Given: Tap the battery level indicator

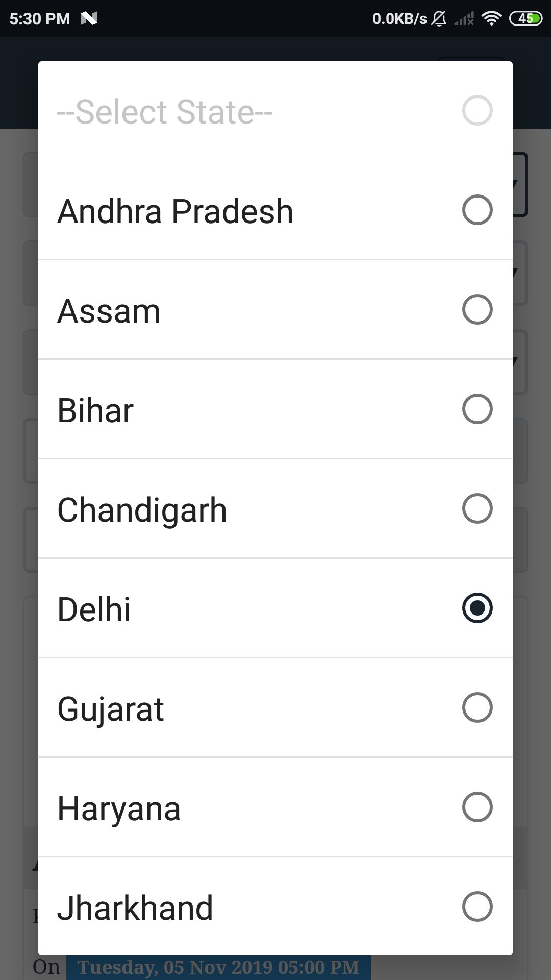Looking at the screenshot, I should pyautogui.click(x=525, y=19).
